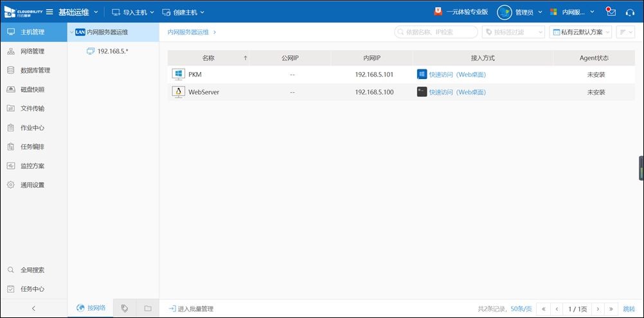Collapse the 内网服务器运维 tree node
The width and height of the screenshot is (644, 318).
click(x=71, y=31)
